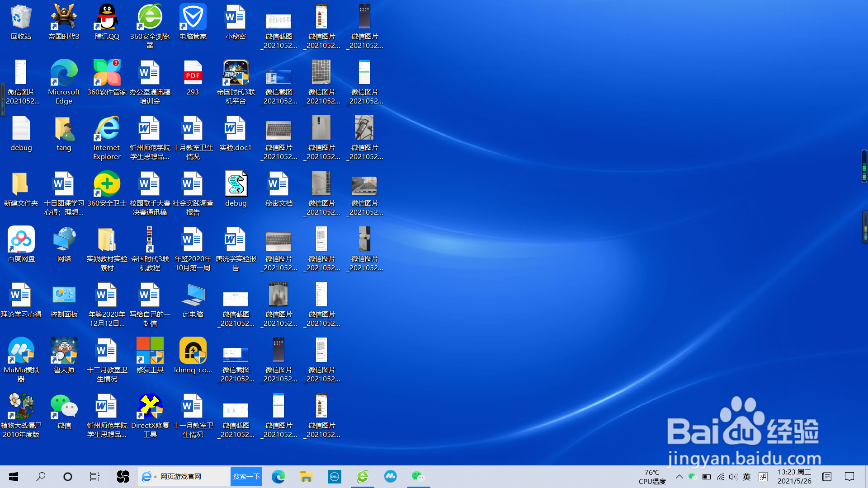
Task: Open the Microsoft Edge desktop shortcut
Action: tap(64, 82)
